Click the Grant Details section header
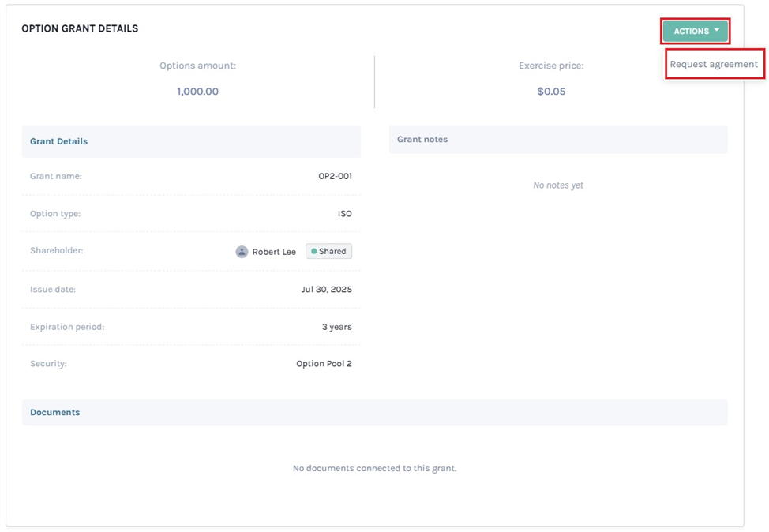The width and height of the screenshot is (769, 532). pos(59,142)
